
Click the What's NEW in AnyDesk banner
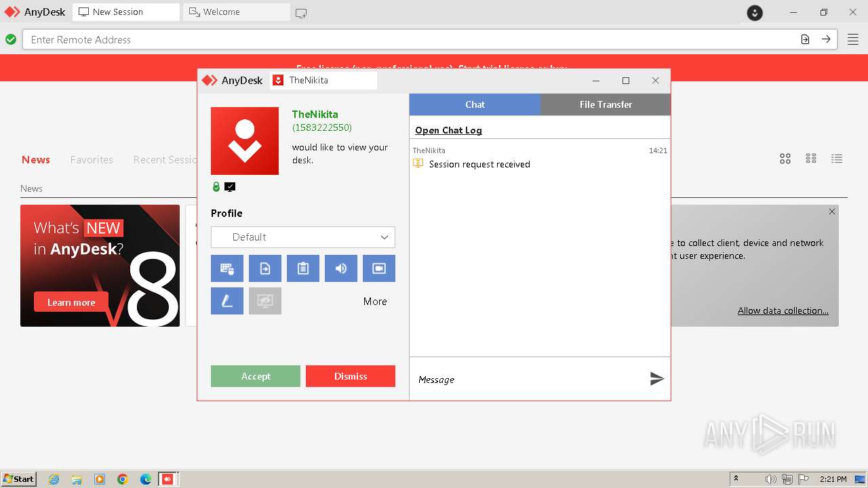pos(100,266)
